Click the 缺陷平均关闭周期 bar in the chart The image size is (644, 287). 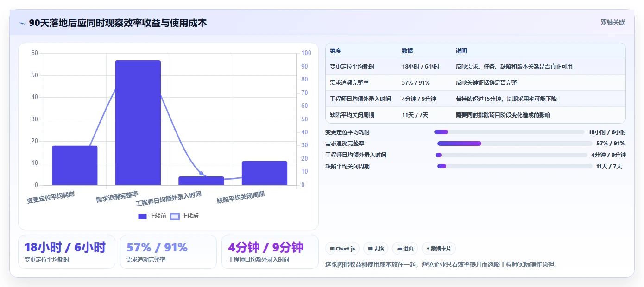(265, 173)
